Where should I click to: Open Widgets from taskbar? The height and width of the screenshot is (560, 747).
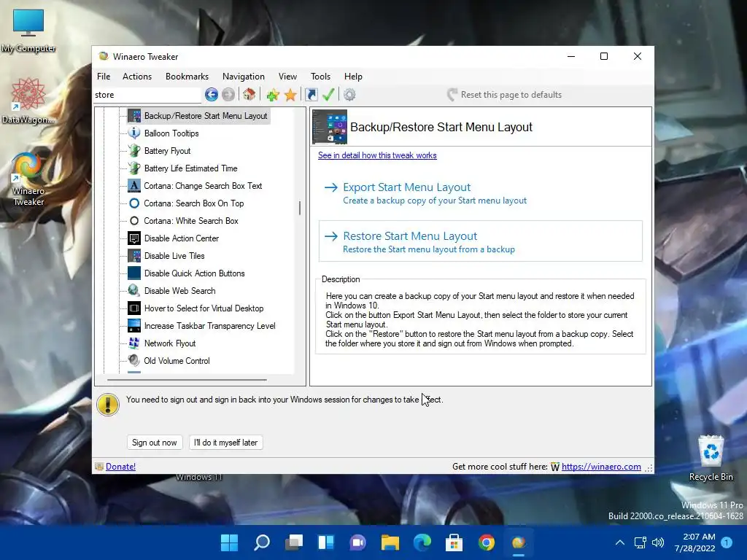tap(326, 542)
